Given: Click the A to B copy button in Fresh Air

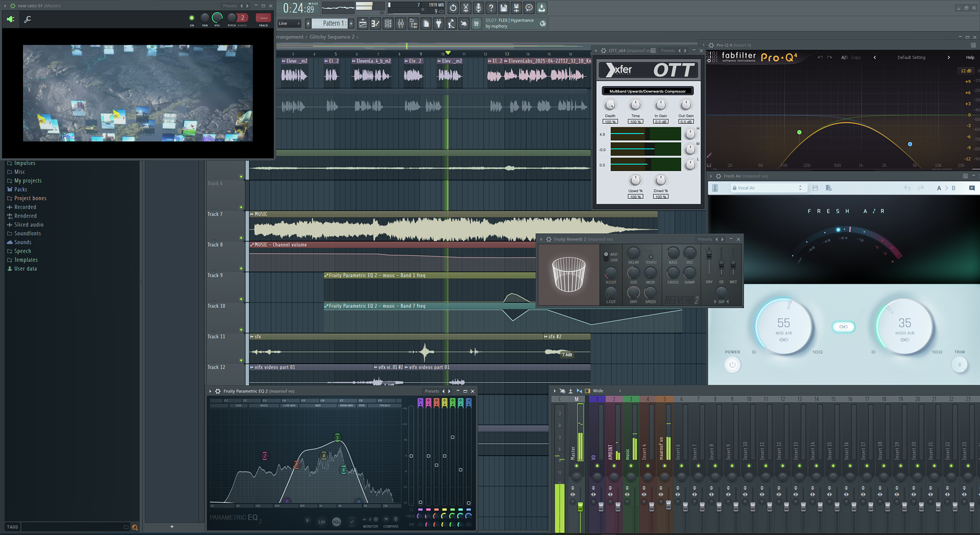Looking at the screenshot, I should pyautogui.click(x=946, y=188).
